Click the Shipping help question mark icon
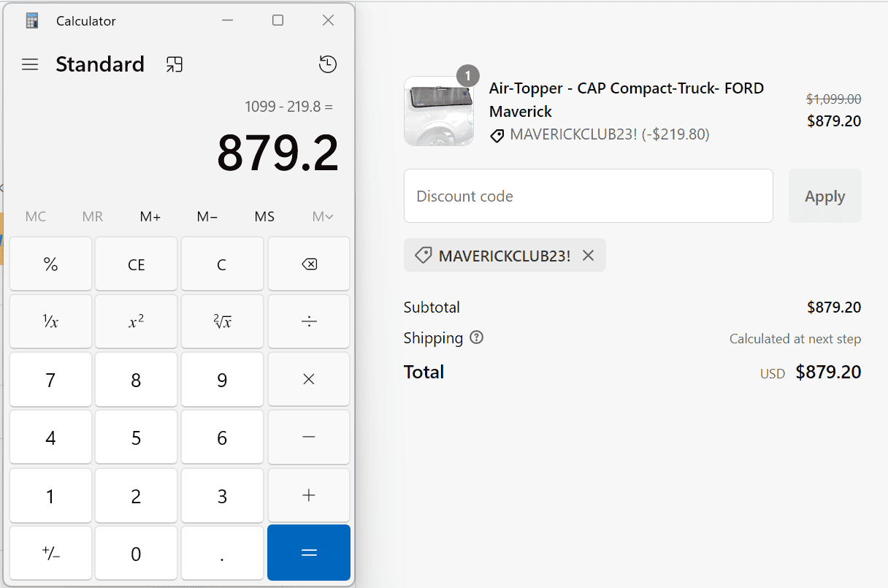The width and height of the screenshot is (888, 588). pos(477,337)
